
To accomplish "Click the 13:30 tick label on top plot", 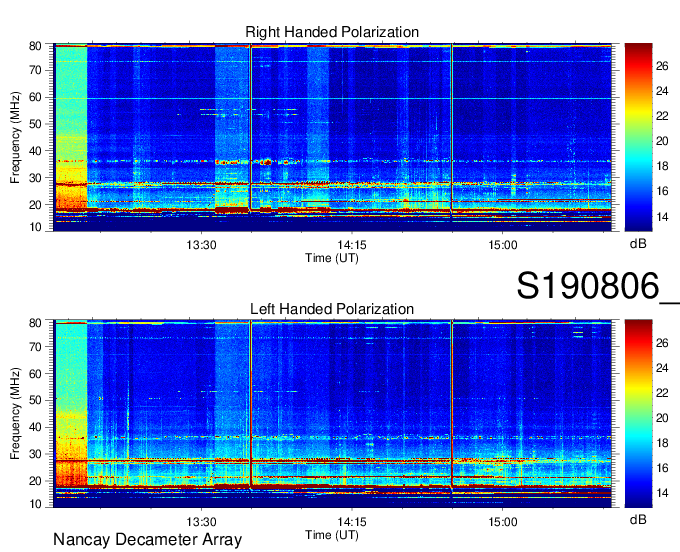I will pyautogui.click(x=201, y=245).
